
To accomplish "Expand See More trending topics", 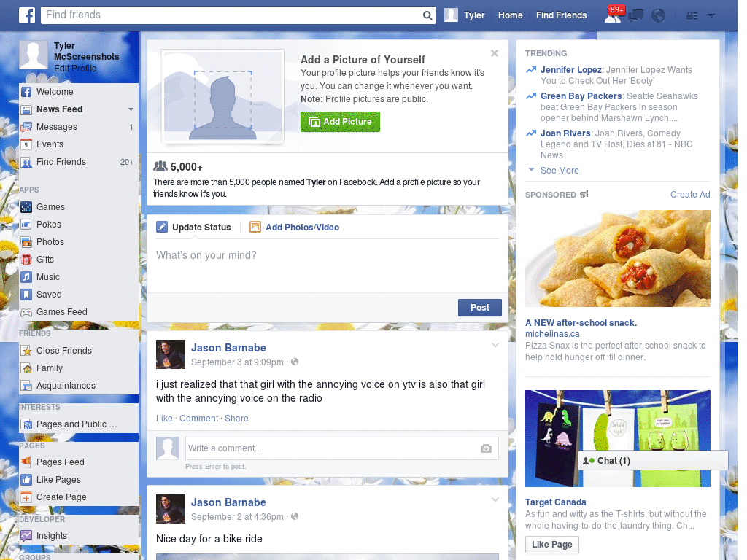I will coord(560,171).
